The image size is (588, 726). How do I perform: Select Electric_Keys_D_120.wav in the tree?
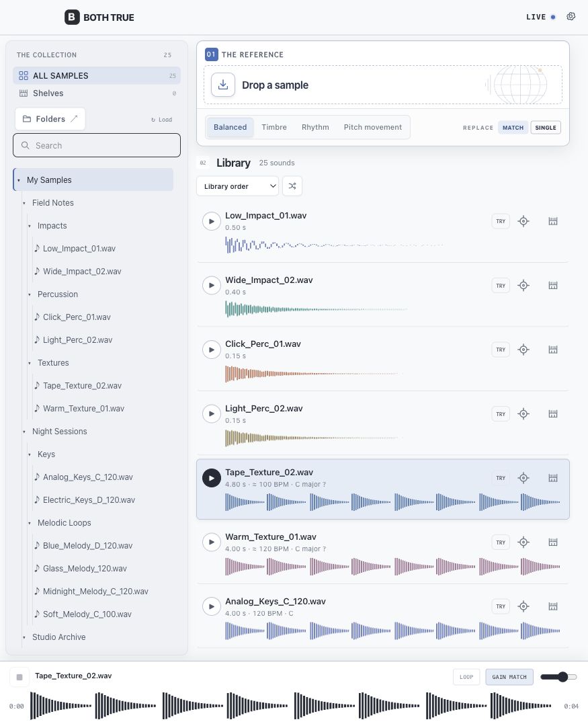(89, 500)
